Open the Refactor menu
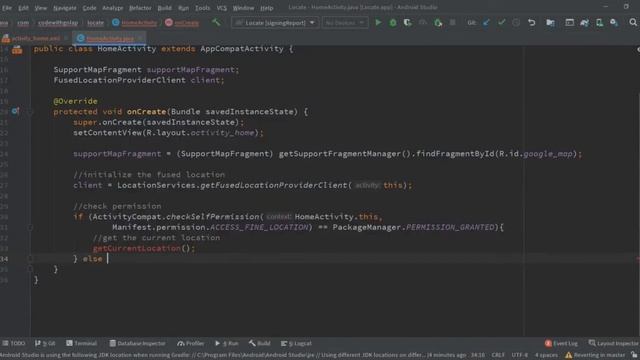This screenshot has height=360, width=640. tap(140, 8)
